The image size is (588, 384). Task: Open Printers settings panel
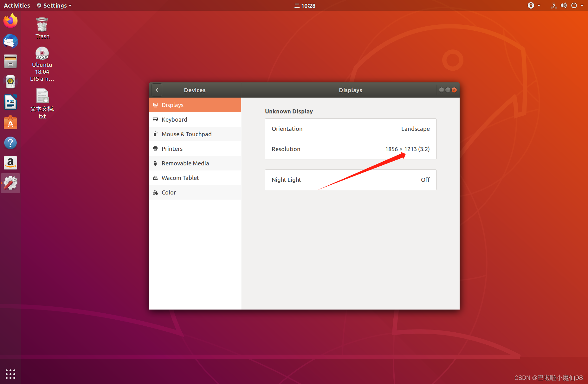tap(172, 149)
